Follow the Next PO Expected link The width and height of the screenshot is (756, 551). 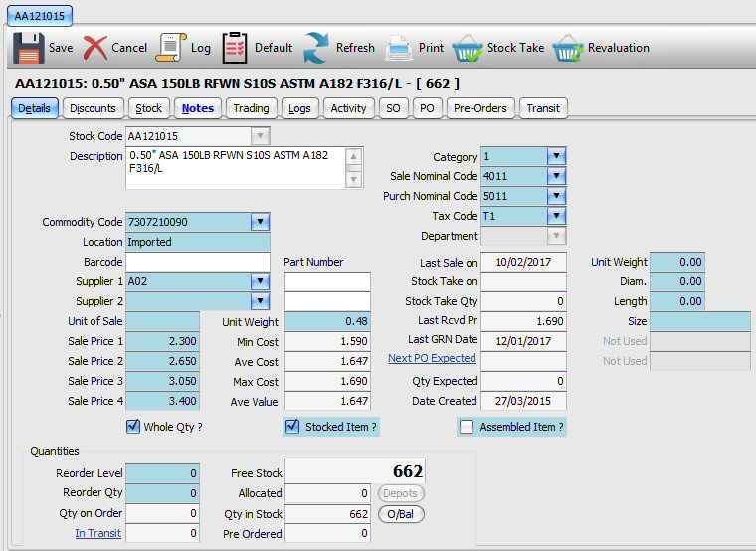pyautogui.click(x=432, y=358)
